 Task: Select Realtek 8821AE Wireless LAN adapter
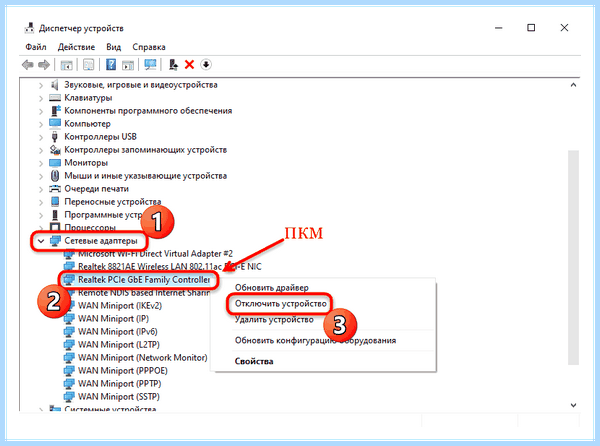tap(170, 267)
